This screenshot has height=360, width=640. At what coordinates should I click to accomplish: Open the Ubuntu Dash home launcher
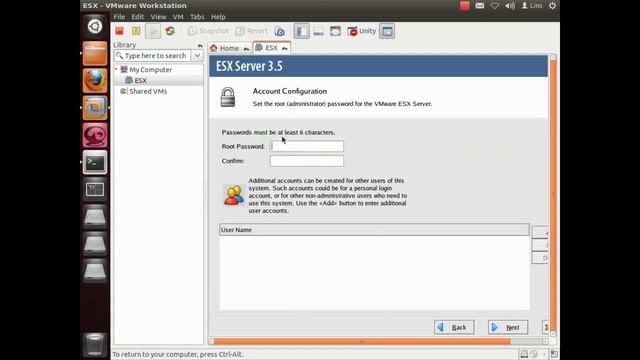tap(95, 26)
